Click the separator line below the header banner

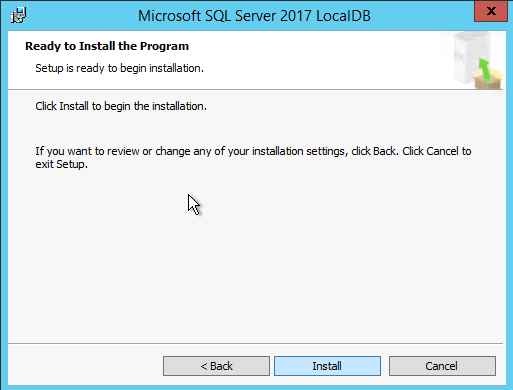click(255, 89)
